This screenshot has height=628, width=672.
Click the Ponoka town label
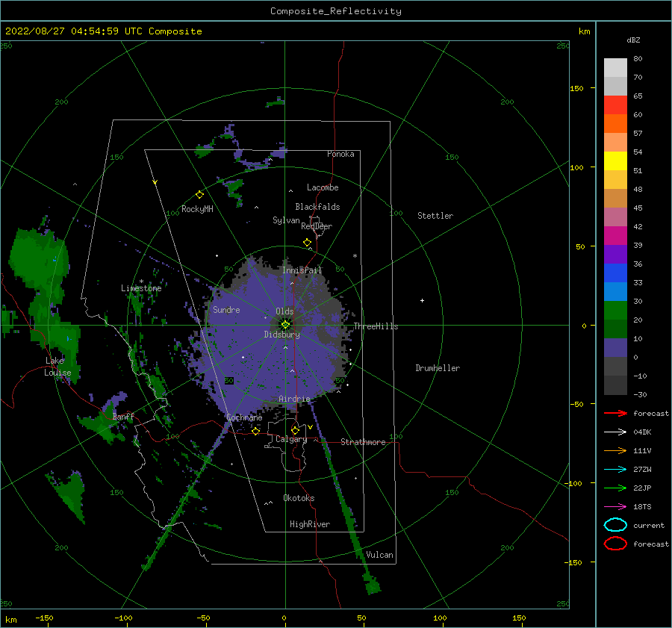pyautogui.click(x=340, y=154)
